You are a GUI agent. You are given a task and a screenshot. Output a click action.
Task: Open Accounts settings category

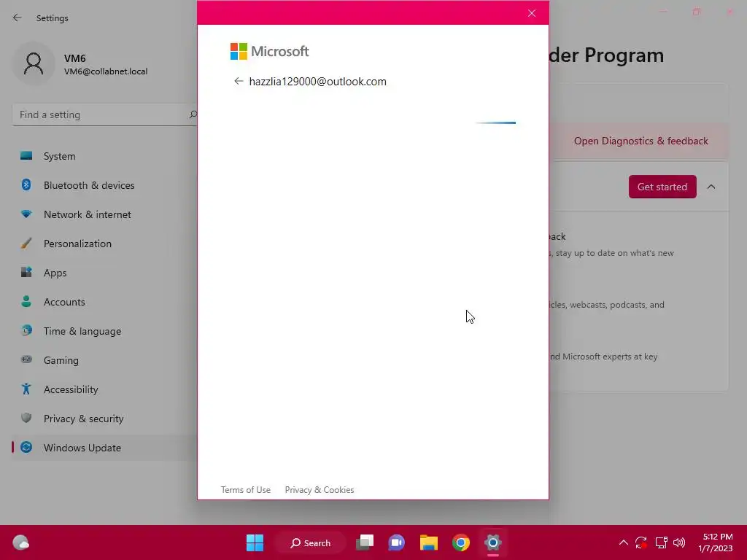[x=105, y=302]
